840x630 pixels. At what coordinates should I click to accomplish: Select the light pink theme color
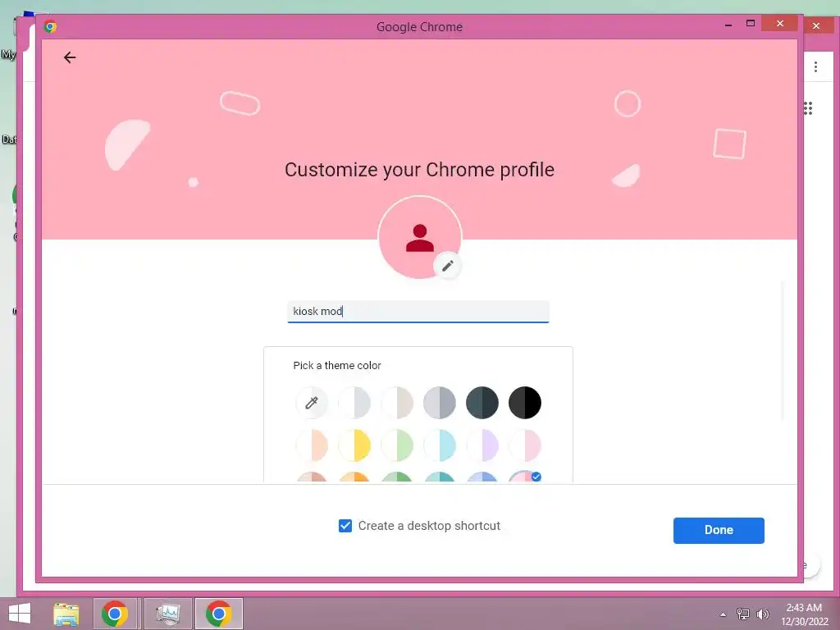click(525, 445)
